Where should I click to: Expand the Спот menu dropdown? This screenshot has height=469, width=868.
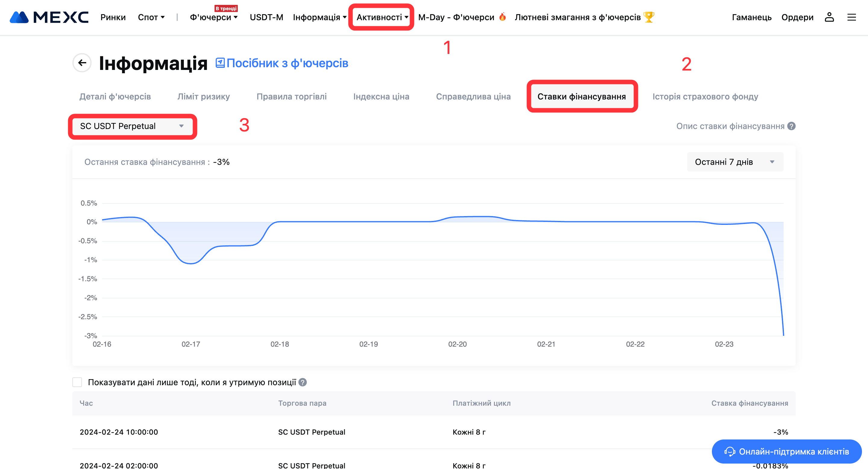[151, 17]
